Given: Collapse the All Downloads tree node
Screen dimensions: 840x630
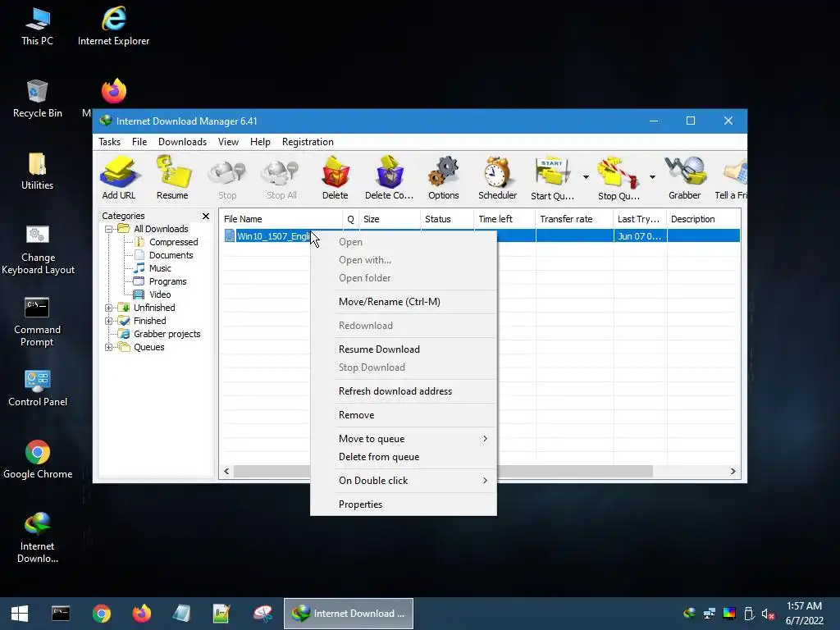Looking at the screenshot, I should (x=109, y=230).
